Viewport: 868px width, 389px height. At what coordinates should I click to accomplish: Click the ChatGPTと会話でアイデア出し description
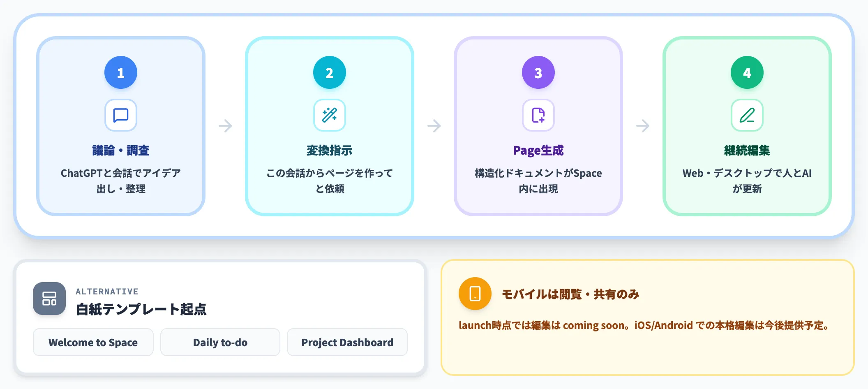pyautogui.click(x=121, y=181)
